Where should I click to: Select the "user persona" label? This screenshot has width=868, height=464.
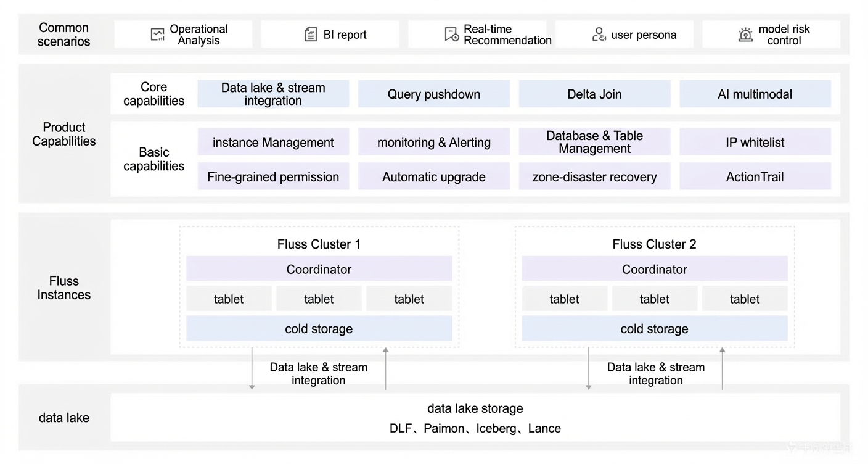644,35
